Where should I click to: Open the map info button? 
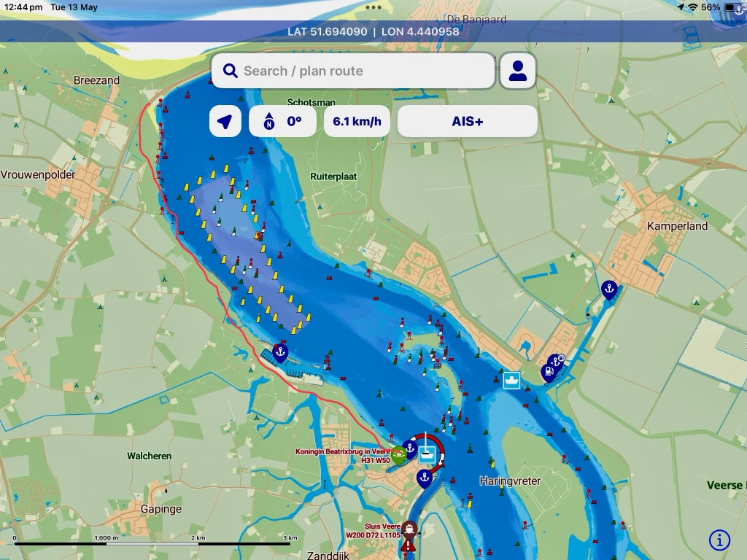point(719,540)
